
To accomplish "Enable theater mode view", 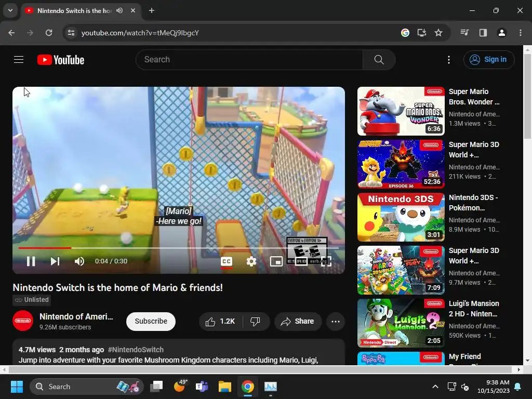I will click(301, 261).
